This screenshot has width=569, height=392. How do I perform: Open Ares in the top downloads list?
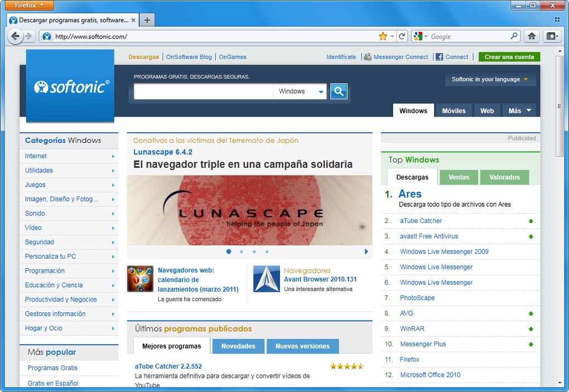(x=409, y=193)
